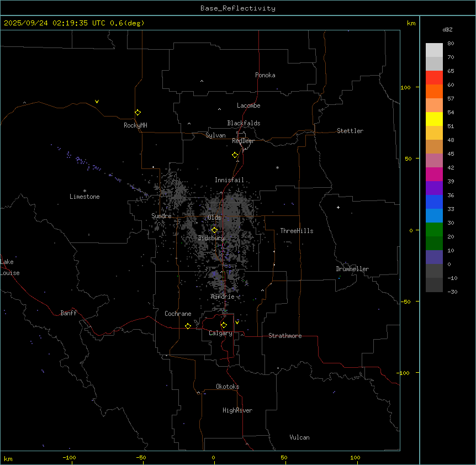Select the yellow diamond marker under Cochrane
476x465 pixels.
pos(188,326)
